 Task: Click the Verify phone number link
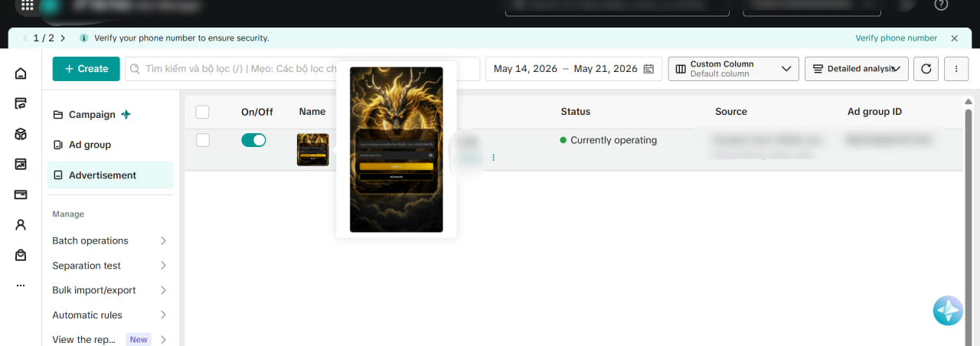pos(896,38)
